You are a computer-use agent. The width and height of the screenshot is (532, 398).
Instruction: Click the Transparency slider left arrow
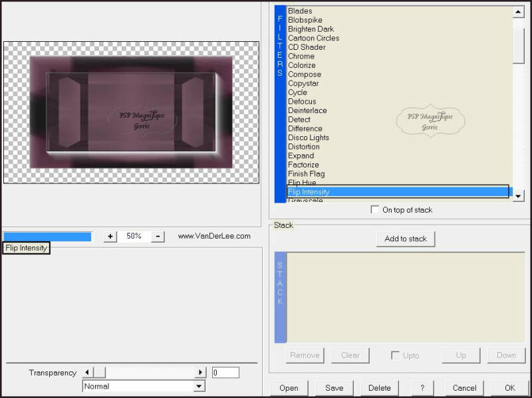(88, 372)
